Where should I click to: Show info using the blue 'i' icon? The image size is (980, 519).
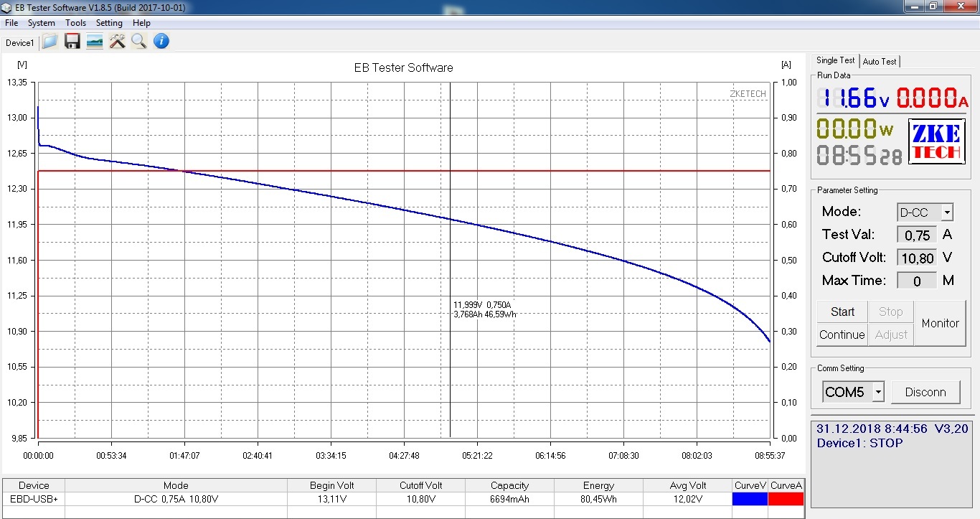[161, 42]
